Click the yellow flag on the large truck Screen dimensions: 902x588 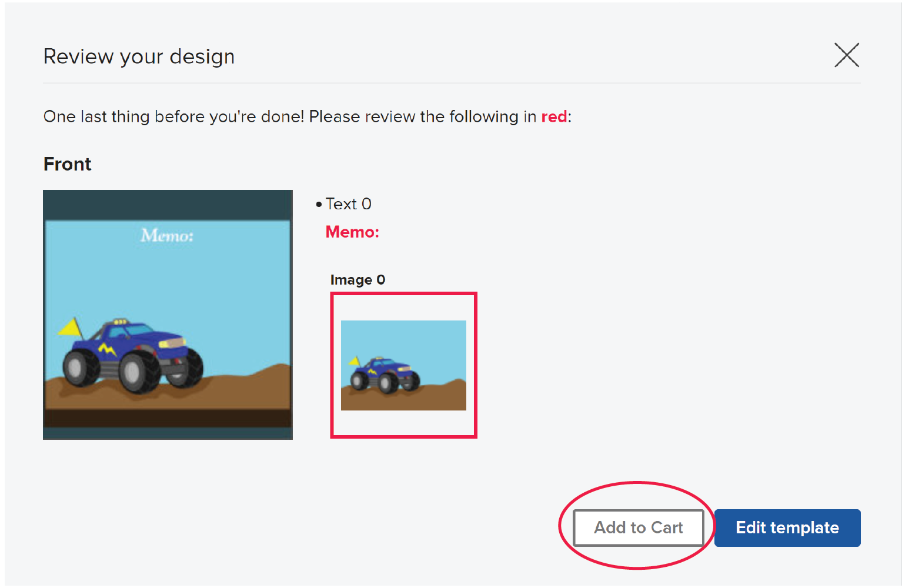tap(71, 327)
